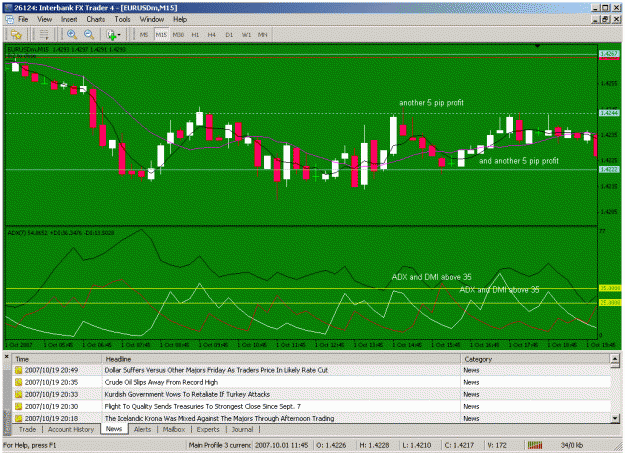Open headline 'Dollar Suffers Versus Other Majors'
Image resolution: width=625 pixels, height=453 pixels.
coord(216,370)
